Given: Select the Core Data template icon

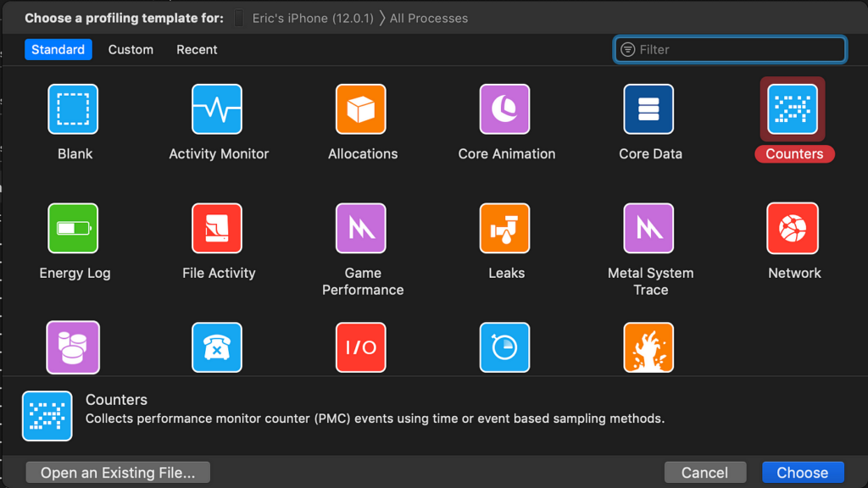Looking at the screenshot, I should click(x=648, y=109).
